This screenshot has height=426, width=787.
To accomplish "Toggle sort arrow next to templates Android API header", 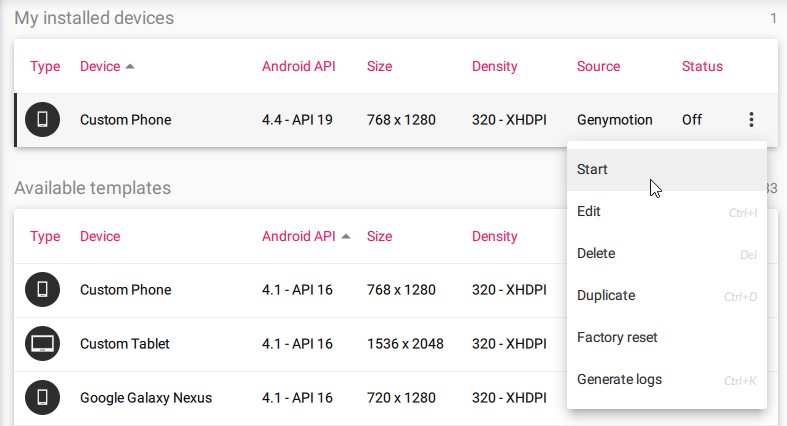I will pyautogui.click(x=346, y=236).
